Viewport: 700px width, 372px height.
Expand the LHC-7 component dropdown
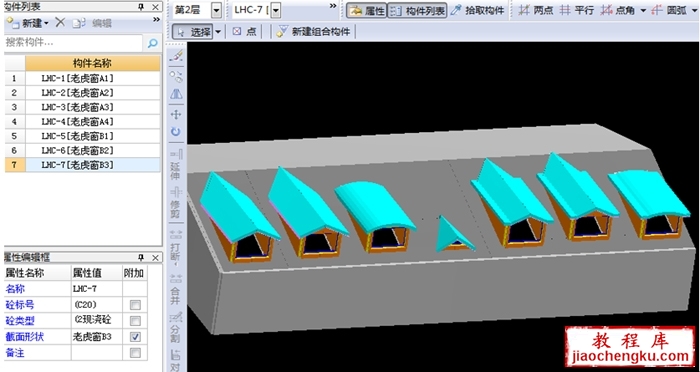276,10
